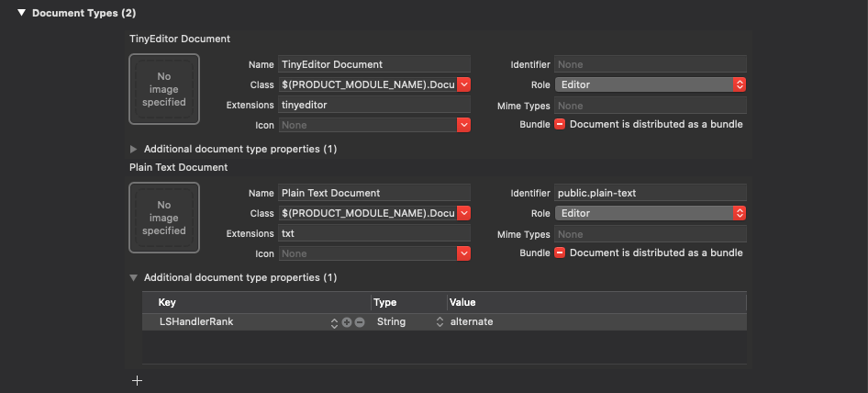Click Plain Text Document's image placeholder
The image size is (868, 393).
(x=164, y=218)
